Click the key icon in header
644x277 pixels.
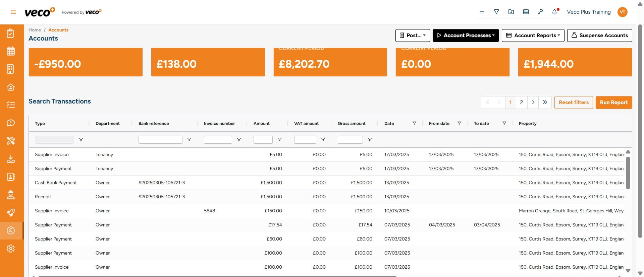point(540,12)
